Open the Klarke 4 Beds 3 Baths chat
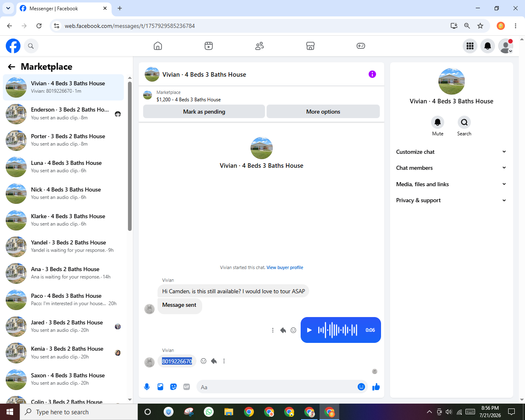This screenshot has width=525, height=420. pyautogui.click(x=63, y=220)
